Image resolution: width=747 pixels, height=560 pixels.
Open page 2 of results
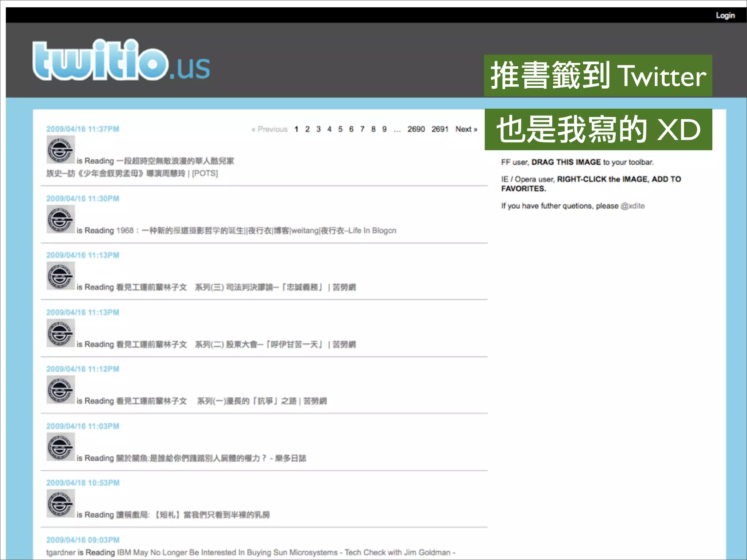307,129
